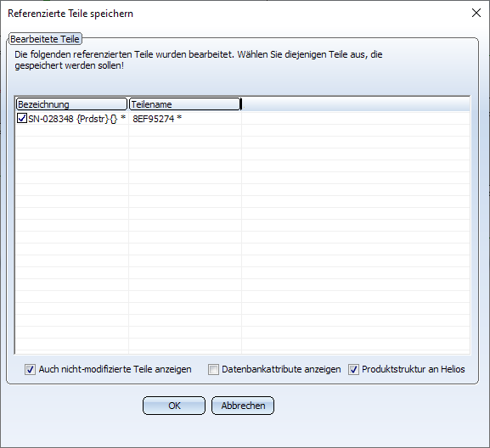This screenshot has width=490, height=448.
Task: Select the 8EF95274 part name cell
Action: click(x=184, y=119)
